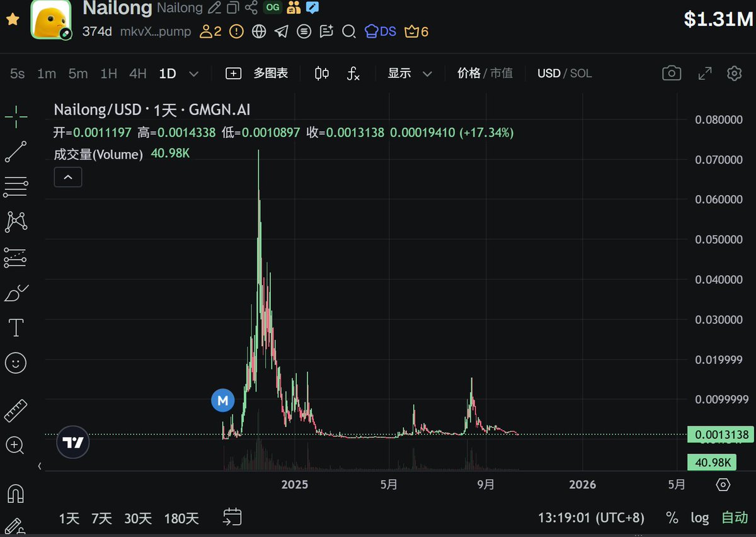Select the emoji sticker tool
Screen dimensions: 756x537
(x=16, y=363)
